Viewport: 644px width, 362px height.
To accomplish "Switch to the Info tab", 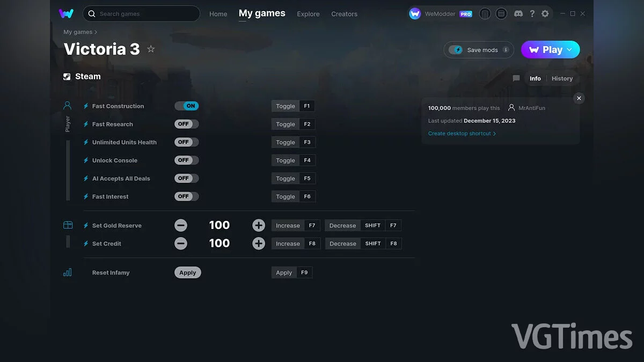I will 535,78.
